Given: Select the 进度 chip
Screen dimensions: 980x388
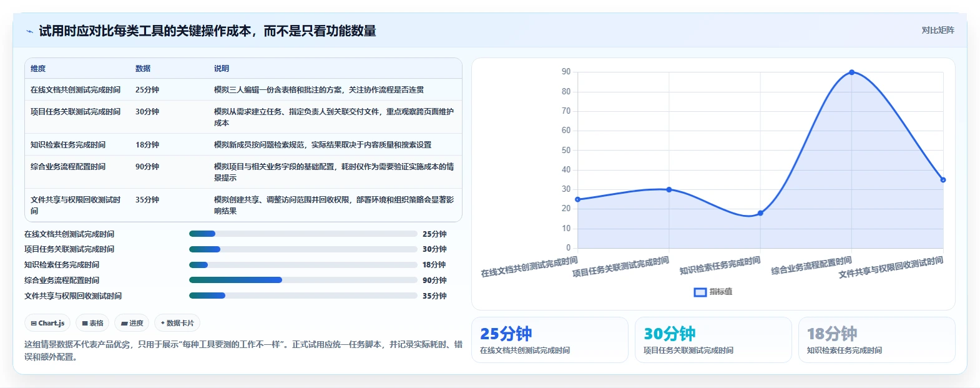Looking at the screenshot, I should click(x=132, y=323).
